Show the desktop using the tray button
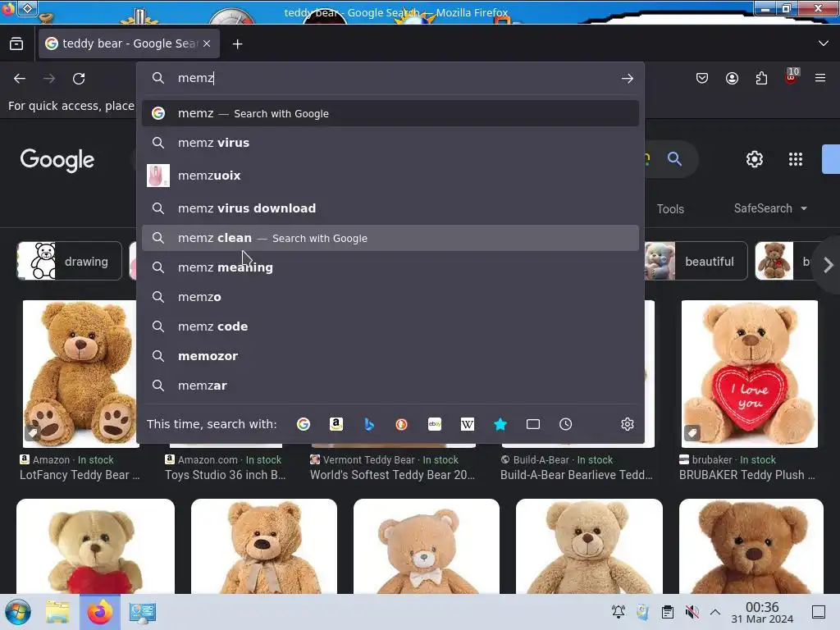The height and width of the screenshot is (630, 840). [819, 612]
